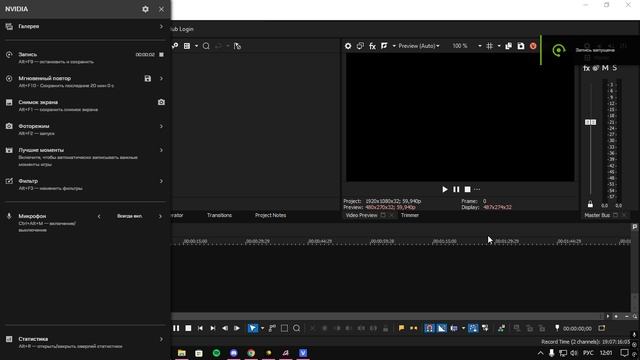Screen dimensions: 640x360
Task: Save preview snapshot to file
Action: [x=521, y=46]
